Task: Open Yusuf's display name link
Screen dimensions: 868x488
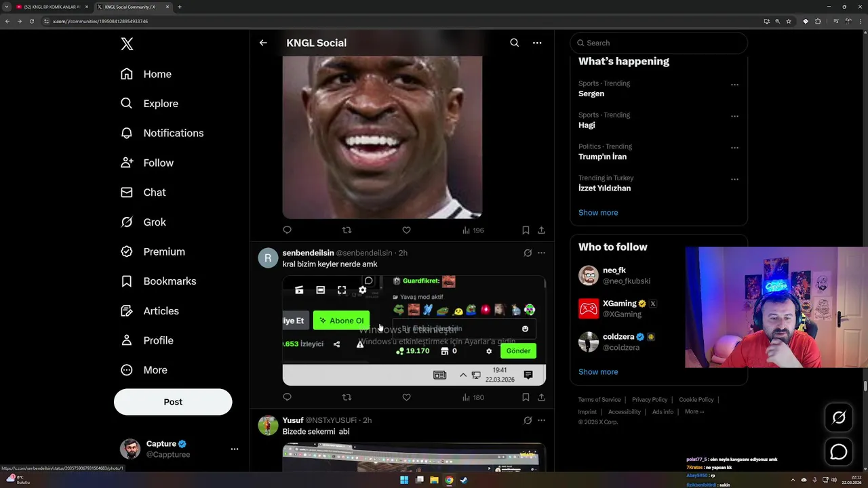Action: (x=293, y=420)
